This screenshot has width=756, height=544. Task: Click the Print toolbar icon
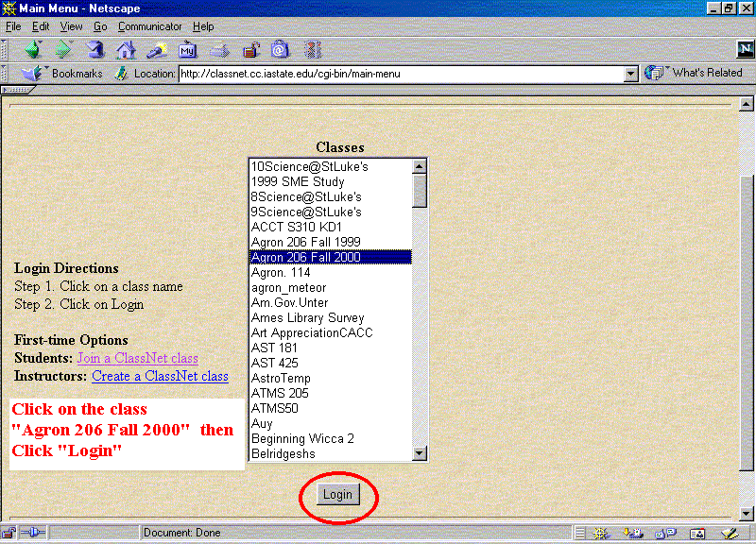pos(219,49)
